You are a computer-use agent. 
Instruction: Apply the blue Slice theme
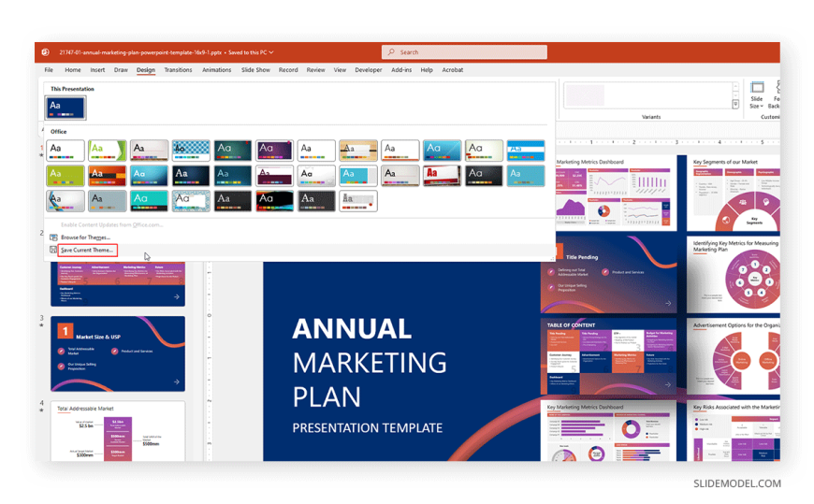point(442,151)
